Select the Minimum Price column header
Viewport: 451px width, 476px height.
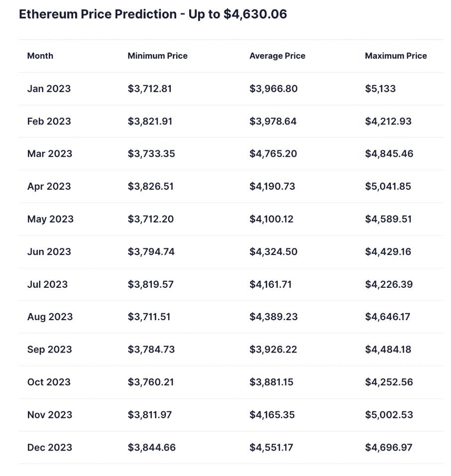tap(157, 56)
